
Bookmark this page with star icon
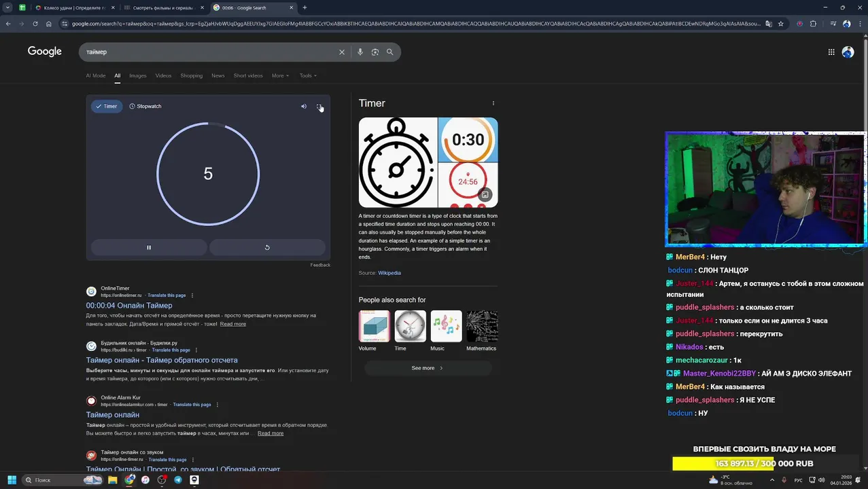point(780,24)
